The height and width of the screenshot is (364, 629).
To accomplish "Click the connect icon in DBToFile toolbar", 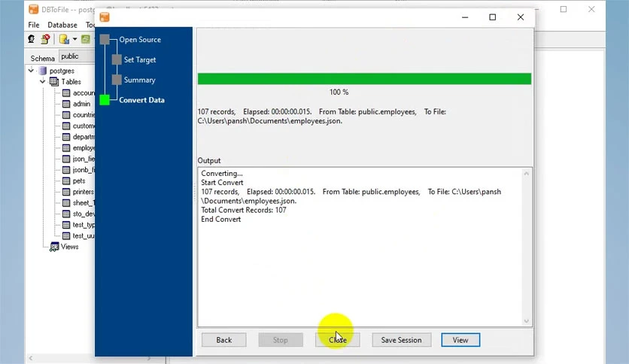I will pyautogui.click(x=32, y=39).
